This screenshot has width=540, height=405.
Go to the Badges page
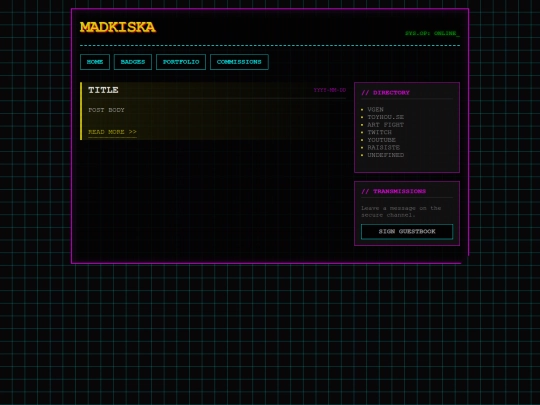133,62
